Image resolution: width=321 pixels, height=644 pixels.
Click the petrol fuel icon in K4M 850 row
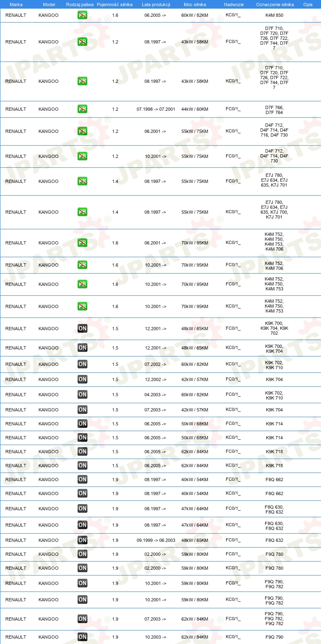(x=83, y=15)
